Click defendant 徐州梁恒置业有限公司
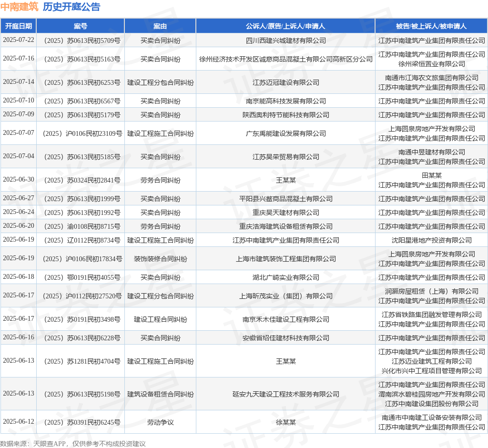The height and width of the screenshot is (448, 488). click(432, 64)
